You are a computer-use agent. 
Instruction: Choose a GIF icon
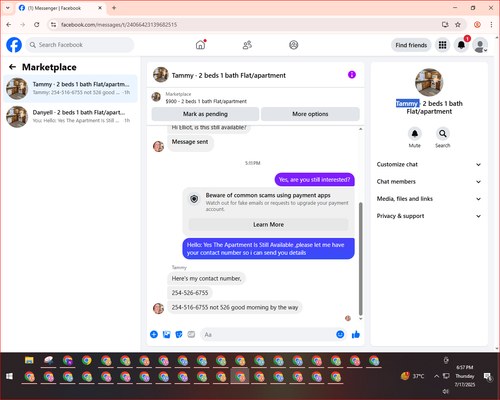point(191,334)
